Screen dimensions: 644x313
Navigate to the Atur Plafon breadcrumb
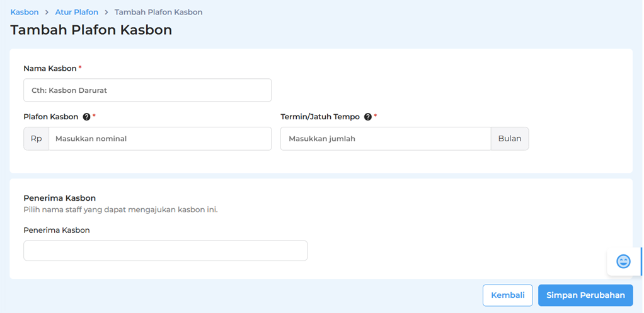click(x=76, y=12)
